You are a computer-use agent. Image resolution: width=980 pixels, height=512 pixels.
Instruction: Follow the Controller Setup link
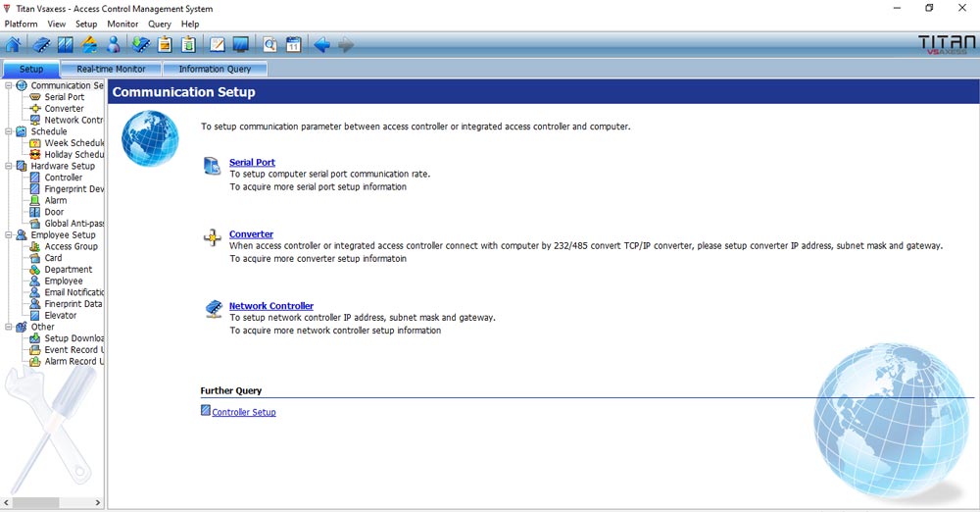(x=243, y=413)
